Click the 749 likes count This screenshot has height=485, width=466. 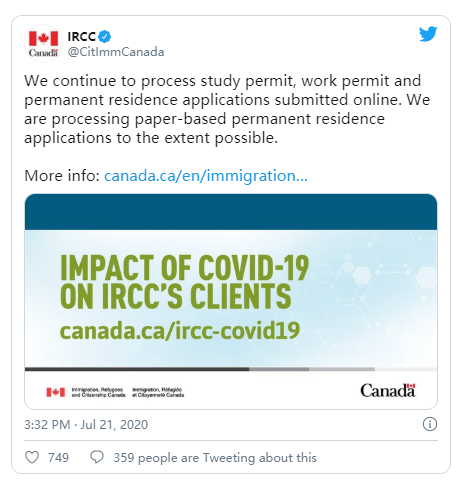pos(58,458)
